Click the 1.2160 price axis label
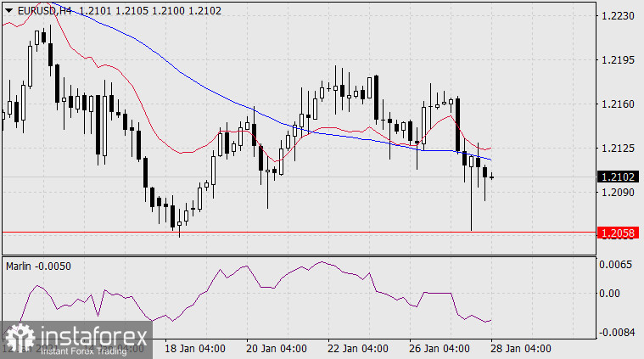Viewport: 644px width, 359px height. (618, 104)
